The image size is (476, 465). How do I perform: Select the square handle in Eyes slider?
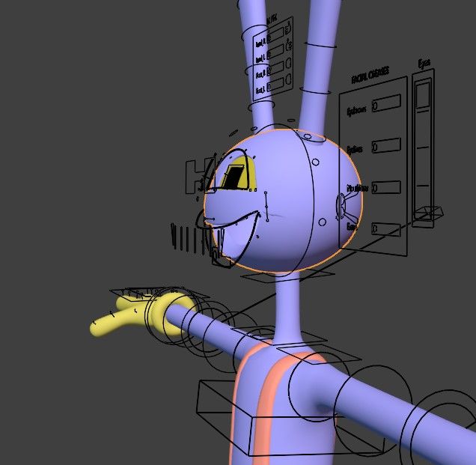click(x=423, y=96)
